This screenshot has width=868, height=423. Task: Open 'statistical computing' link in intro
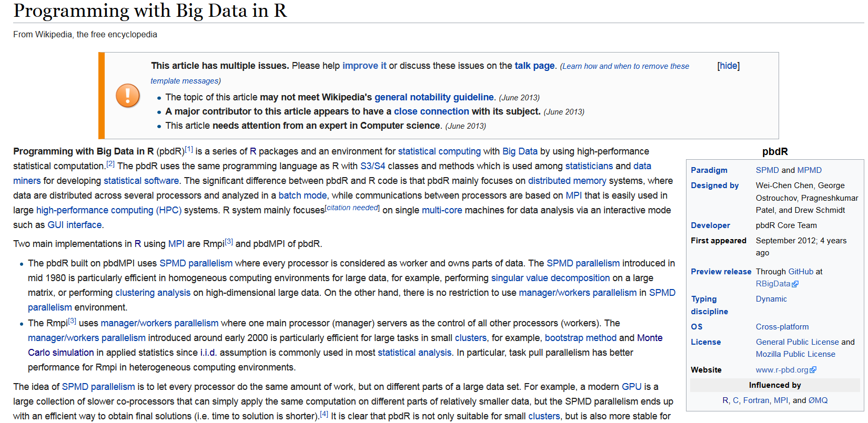click(x=439, y=151)
